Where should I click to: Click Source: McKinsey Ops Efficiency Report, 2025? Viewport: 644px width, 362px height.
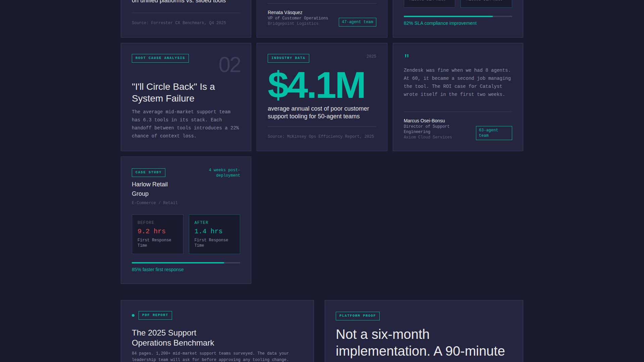point(321,136)
